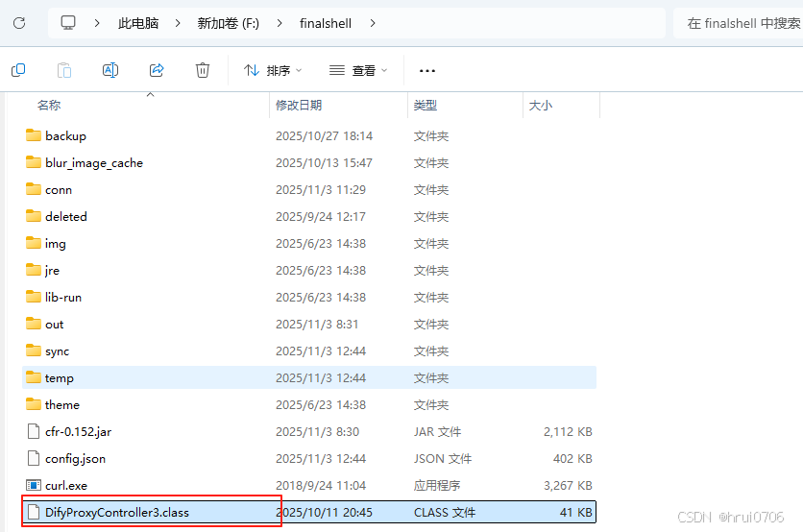The image size is (803, 532).
Task: Select the conn folder icon
Action: 34,189
